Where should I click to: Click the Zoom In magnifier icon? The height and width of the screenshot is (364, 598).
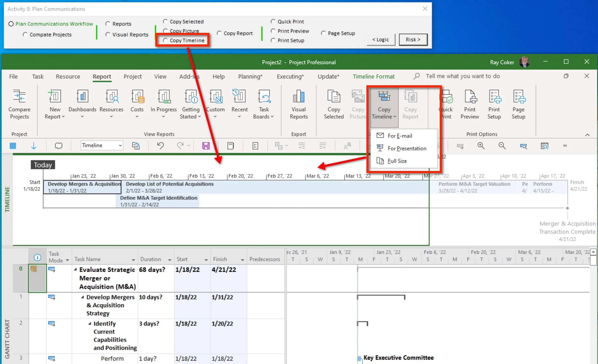click(x=481, y=146)
